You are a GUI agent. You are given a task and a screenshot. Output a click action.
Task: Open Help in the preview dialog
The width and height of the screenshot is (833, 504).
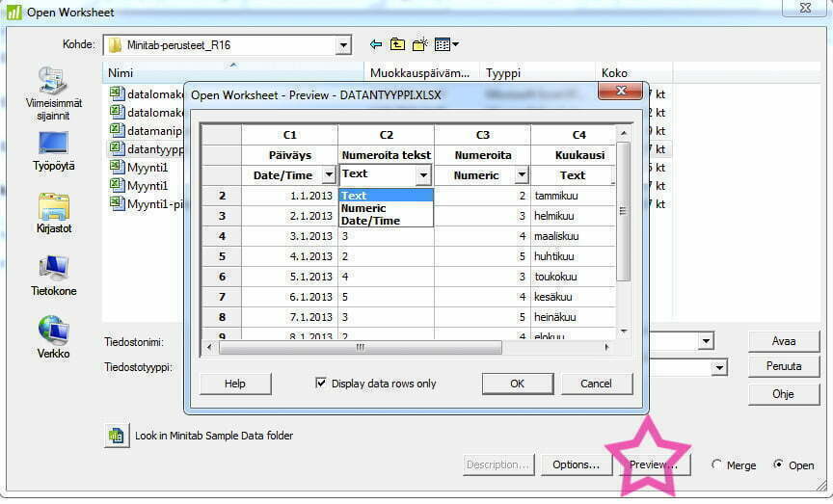(x=235, y=384)
